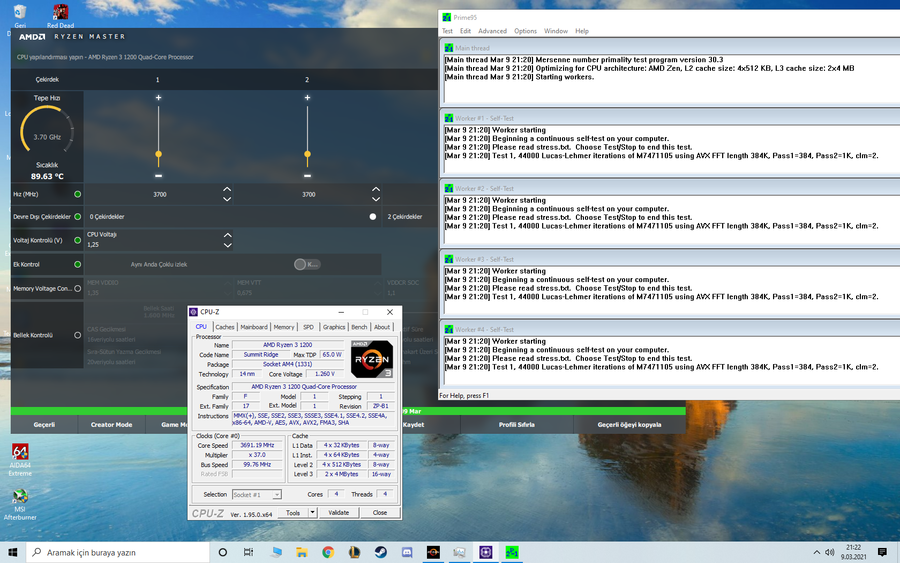Open League of Legends from taskbar
The height and width of the screenshot is (563, 900).
pyautogui.click(x=354, y=552)
